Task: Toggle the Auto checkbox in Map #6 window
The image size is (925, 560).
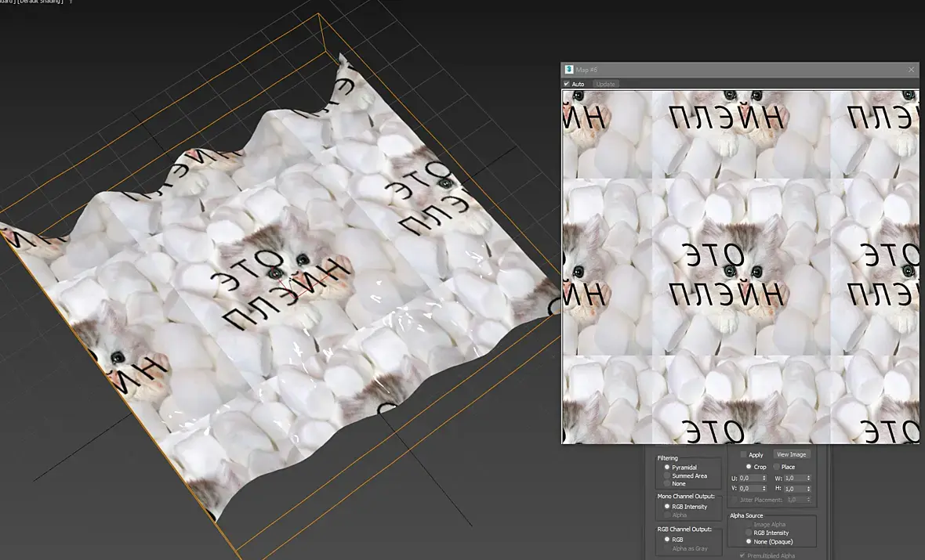Action: (x=566, y=85)
